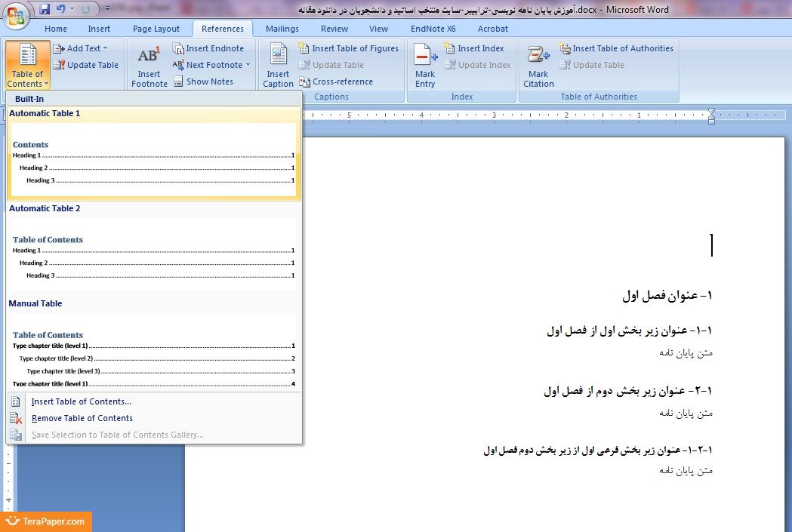Choose Insert Table of Contents... menu entry
Viewport: 792px width, 532px height.
point(81,401)
